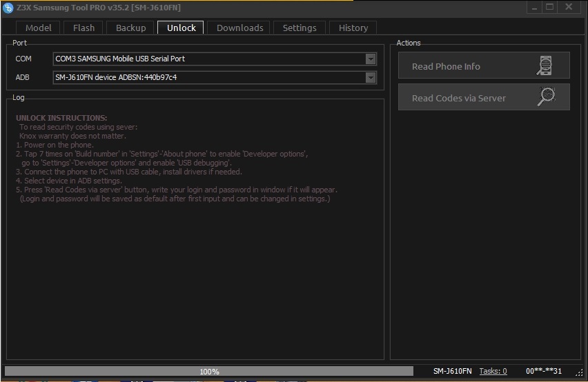Click '4. Select device in ADB settings.' line
588x382 pixels.
[68, 181]
